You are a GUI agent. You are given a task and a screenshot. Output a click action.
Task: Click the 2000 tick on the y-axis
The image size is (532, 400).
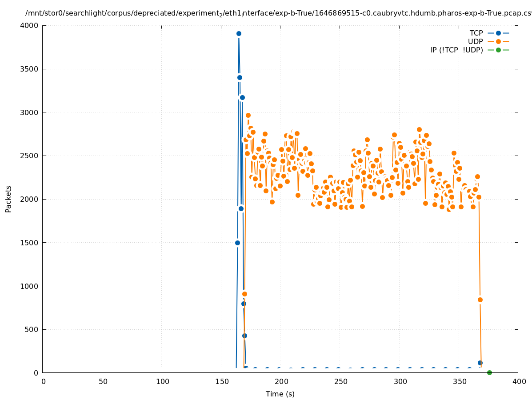click(x=30, y=199)
